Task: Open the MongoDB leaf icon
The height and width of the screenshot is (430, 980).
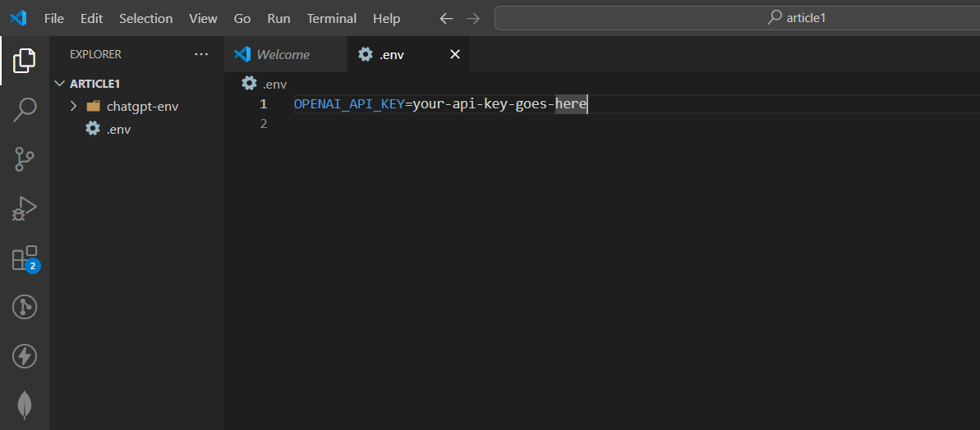Action: pyautogui.click(x=25, y=405)
